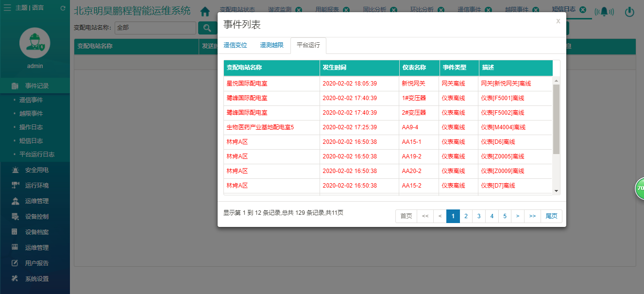Click the search magnifier button
This screenshot has height=294, width=644.
(x=207, y=28)
